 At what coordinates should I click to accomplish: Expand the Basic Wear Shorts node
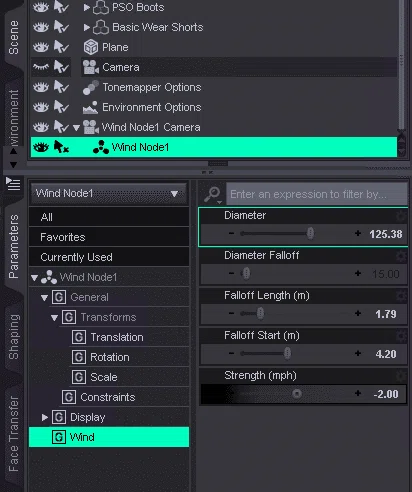pyautogui.click(x=86, y=27)
